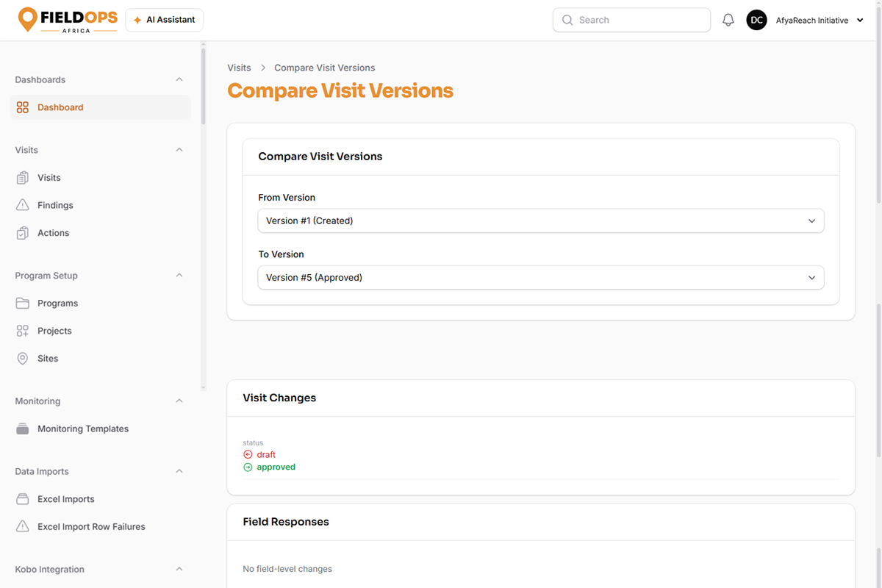
Task: Click the Visits clipboard icon
Action: coord(23,178)
